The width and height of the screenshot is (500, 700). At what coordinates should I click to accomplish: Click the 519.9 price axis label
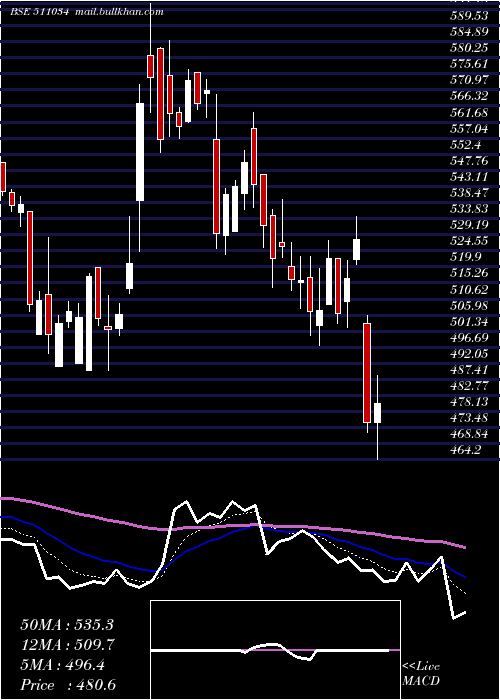point(465,258)
